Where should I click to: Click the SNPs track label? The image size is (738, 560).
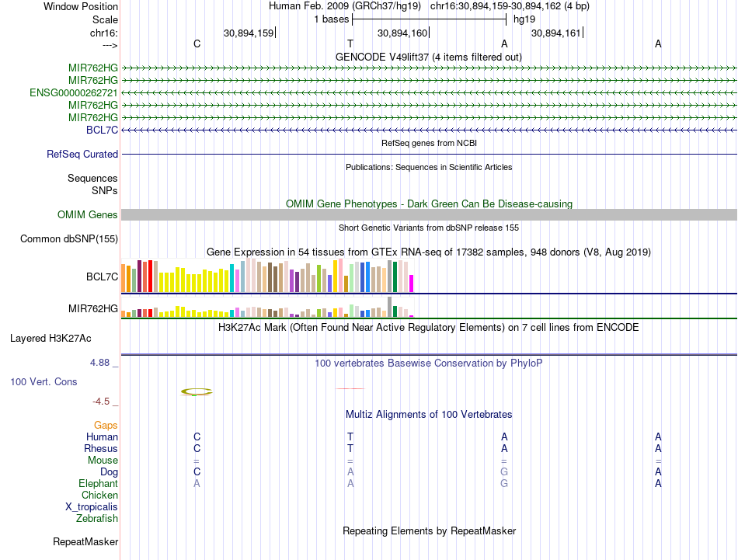(105, 190)
